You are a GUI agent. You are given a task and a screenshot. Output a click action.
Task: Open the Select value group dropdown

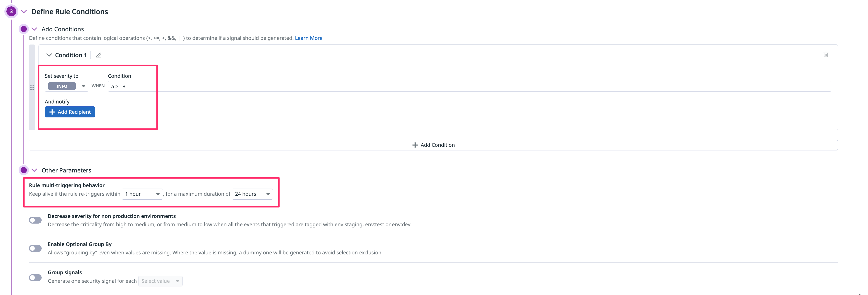point(160,281)
